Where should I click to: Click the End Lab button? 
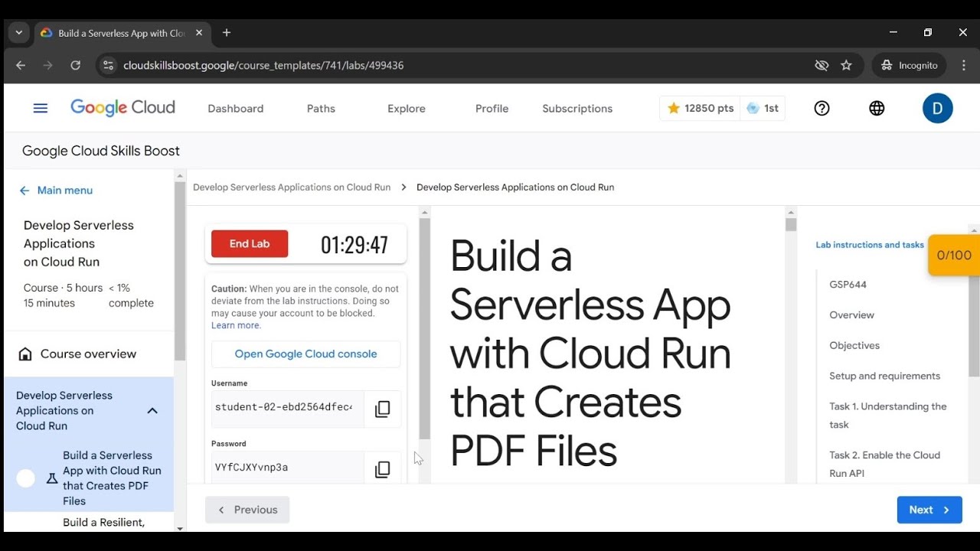[250, 244]
